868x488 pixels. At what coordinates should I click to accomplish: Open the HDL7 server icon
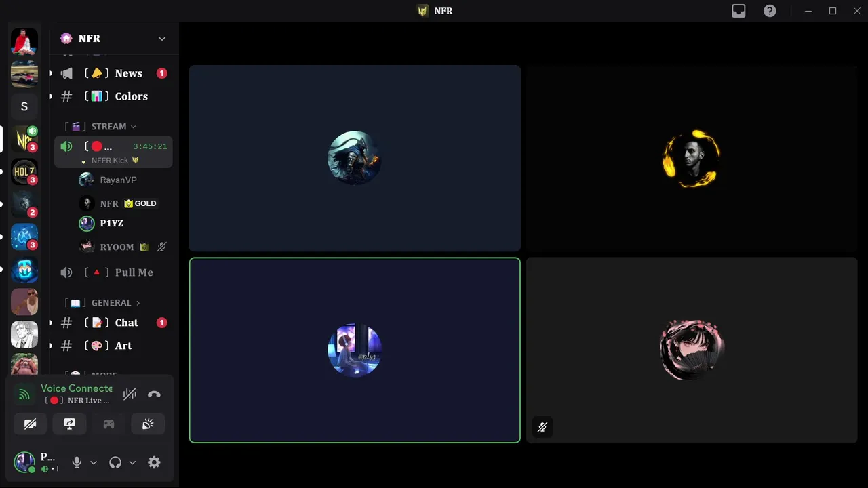point(24,171)
